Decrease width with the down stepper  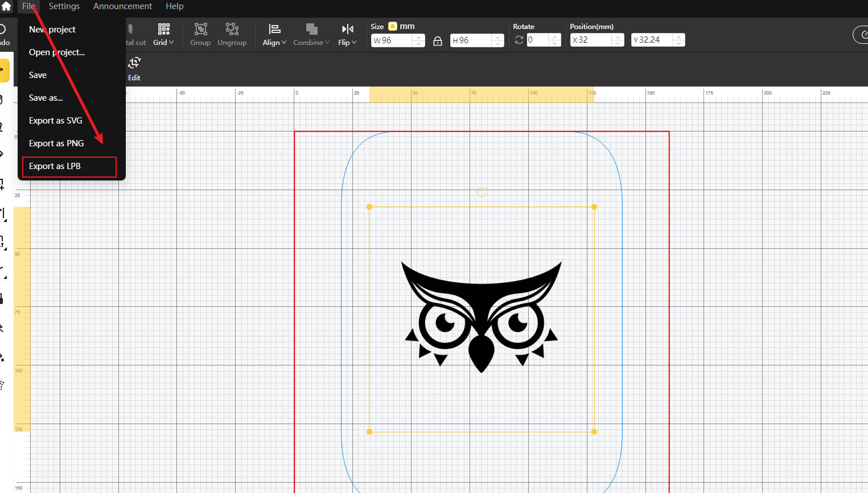[x=419, y=44]
